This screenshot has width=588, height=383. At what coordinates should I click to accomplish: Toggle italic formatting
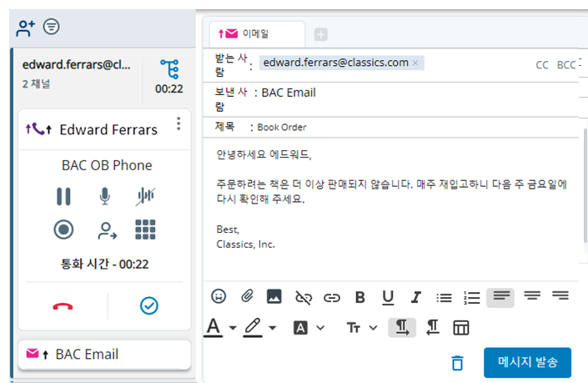[x=415, y=297]
